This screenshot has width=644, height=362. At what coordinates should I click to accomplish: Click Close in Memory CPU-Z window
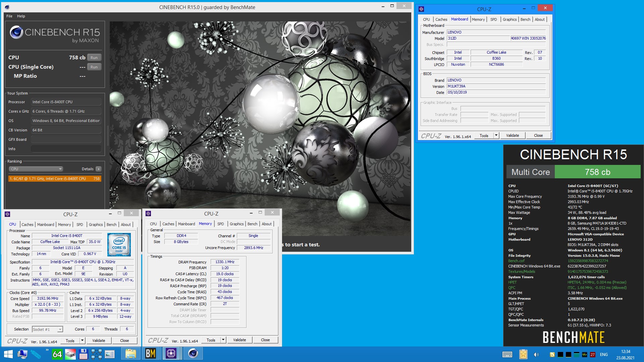(265, 340)
